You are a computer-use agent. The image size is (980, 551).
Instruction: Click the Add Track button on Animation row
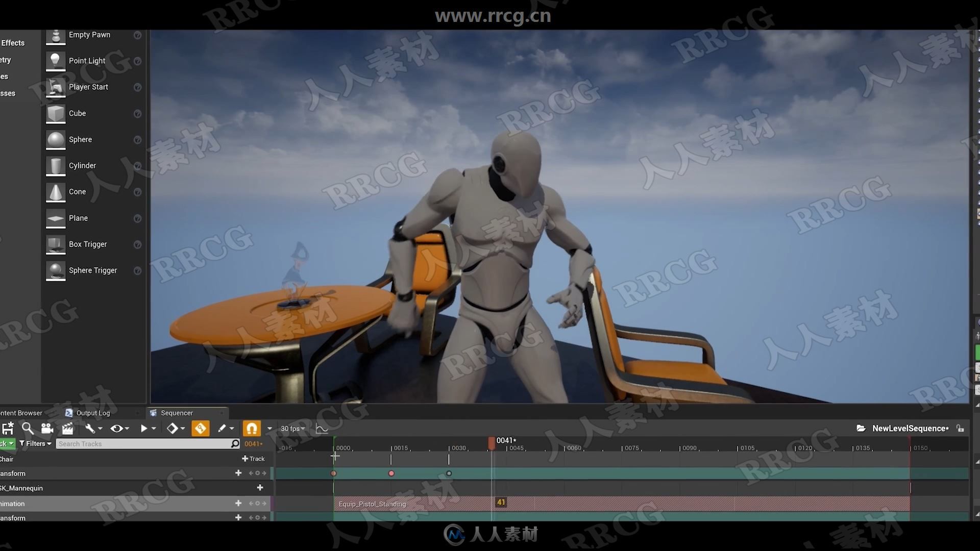[x=238, y=503]
